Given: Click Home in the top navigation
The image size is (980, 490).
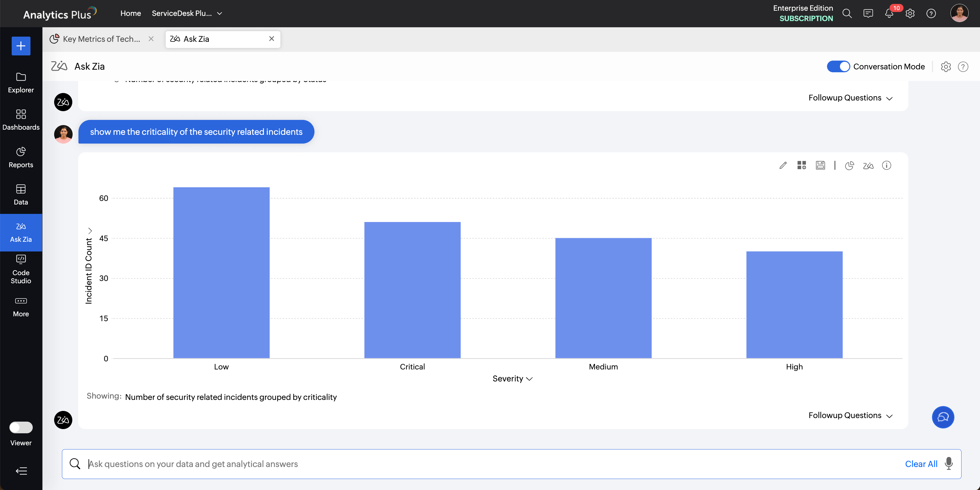Looking at the screenshot, I should click(131, 13).
